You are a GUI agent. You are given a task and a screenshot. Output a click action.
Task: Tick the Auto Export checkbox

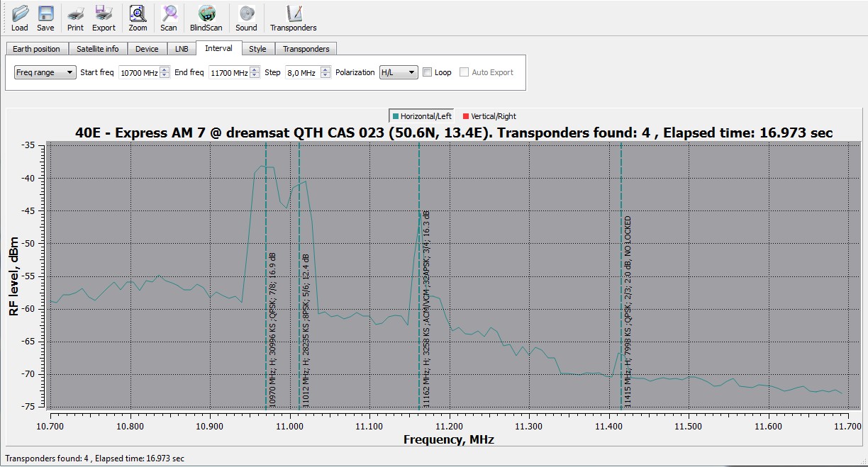[x=464, y=72]
